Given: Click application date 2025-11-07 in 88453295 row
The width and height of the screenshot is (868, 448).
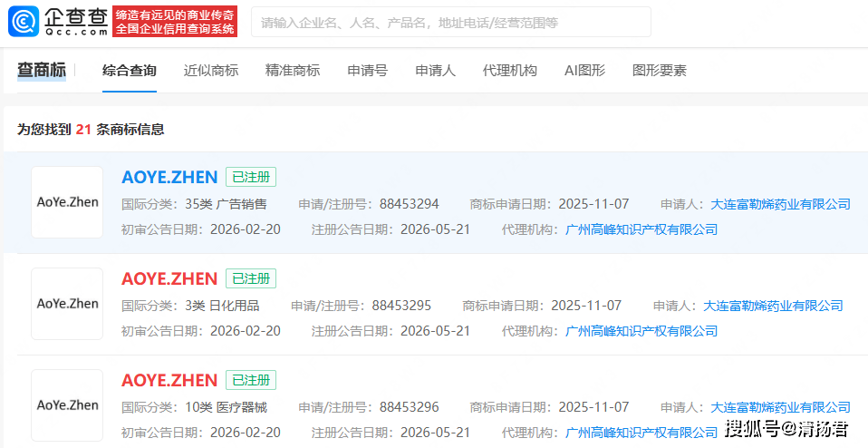Looking at the screenshot, I should 586,305.
